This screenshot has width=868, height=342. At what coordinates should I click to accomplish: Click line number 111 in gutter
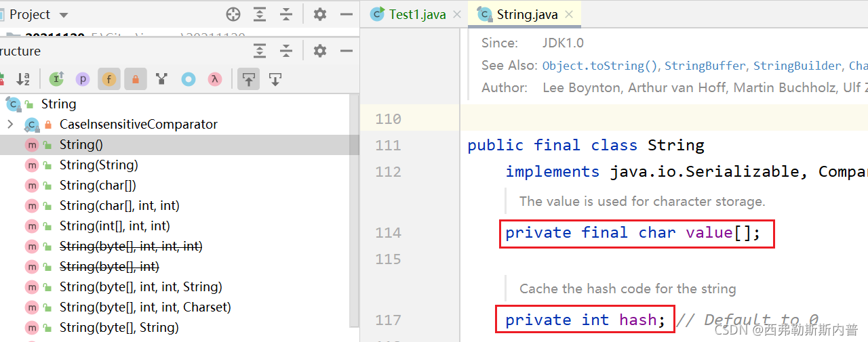pyautogui.click(x=388, y=145)
